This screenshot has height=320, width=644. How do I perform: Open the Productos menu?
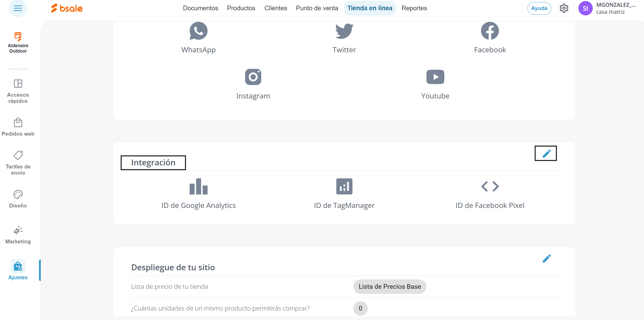[241, 8]
